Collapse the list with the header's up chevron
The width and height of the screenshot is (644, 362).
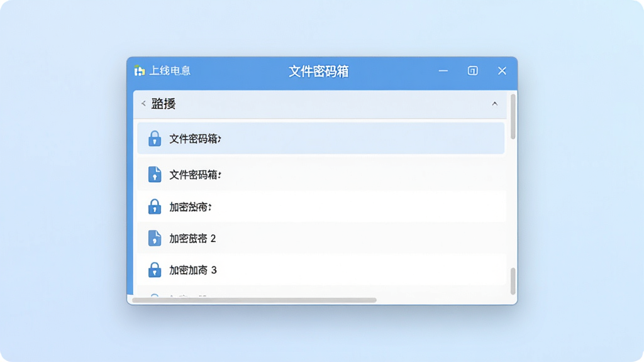pyautogui.click(x=494, y=104)
